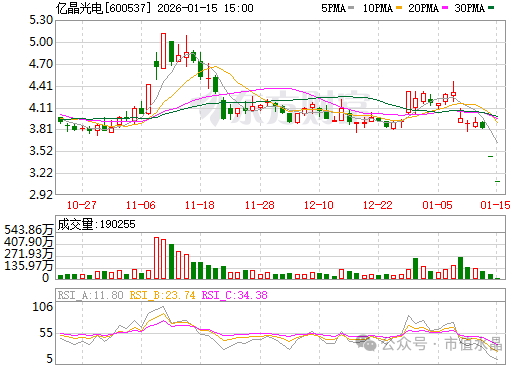Click the 12-10 date axis label
Viewport: 520px width, 365px height.
[319, 205]
